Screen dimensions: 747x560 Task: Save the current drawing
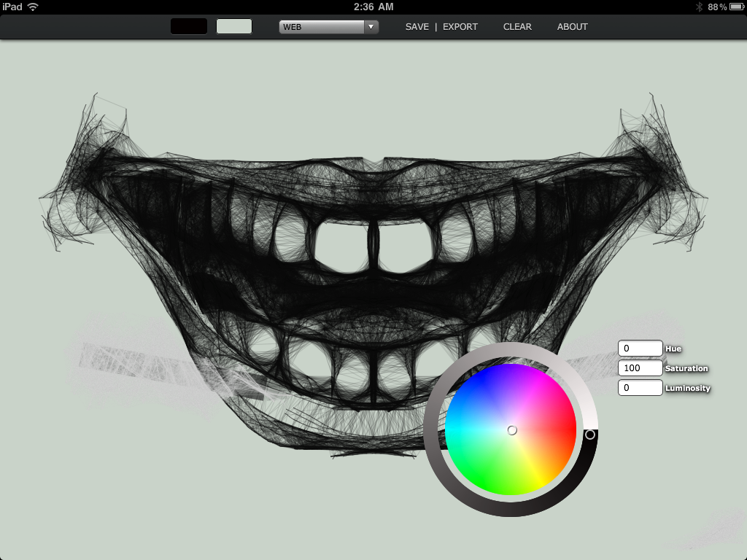pos(417,26)
